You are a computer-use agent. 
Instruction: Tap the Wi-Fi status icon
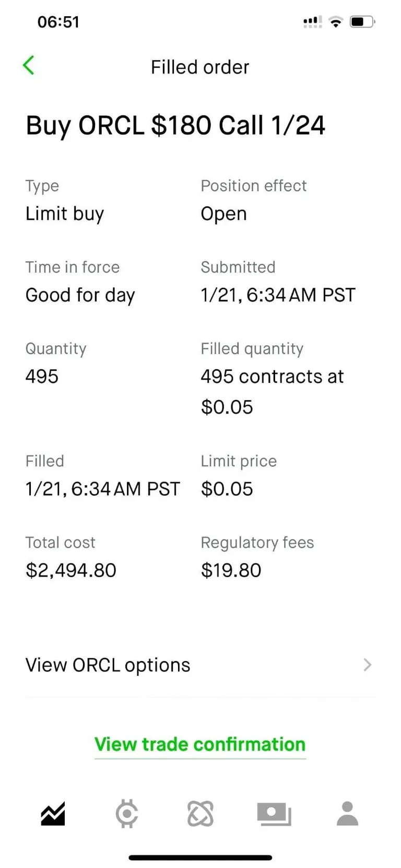point(336,22)
